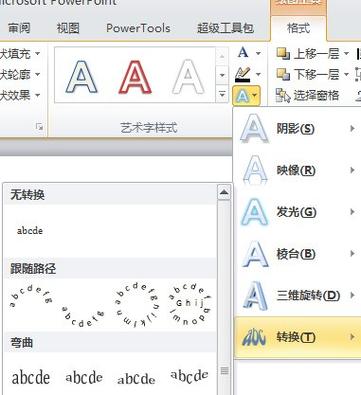Click the selection pane cursor icon
Screen dimensions: 361x395
(283, 96)
